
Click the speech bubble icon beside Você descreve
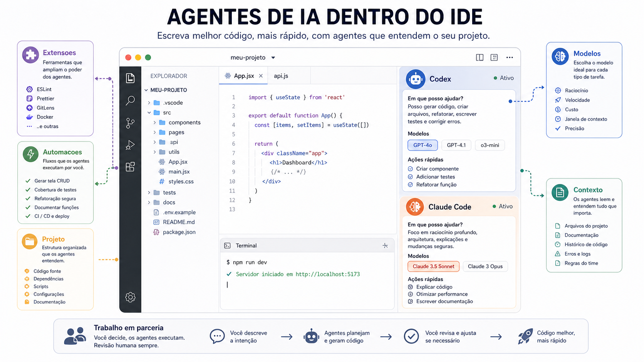pos(217,336)
